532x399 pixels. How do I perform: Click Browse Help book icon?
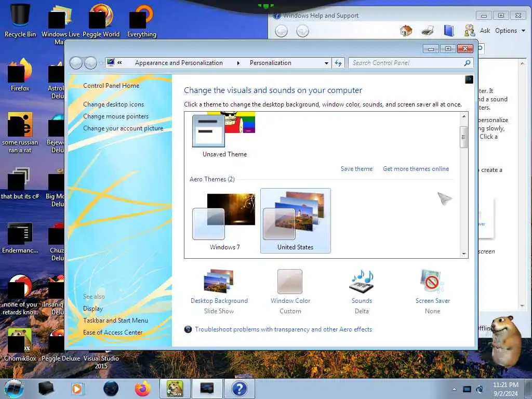pos(448,31)
